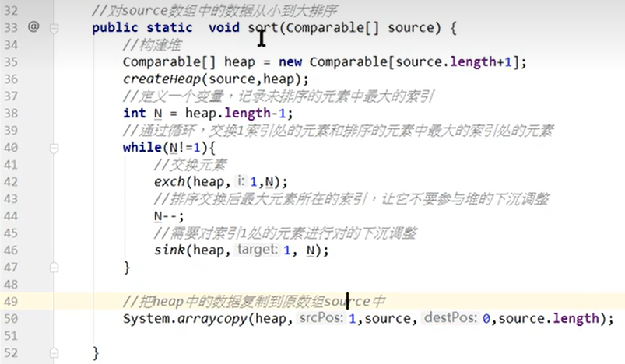The image size is (625, 364).
Task: Click line number 51 in the gutter
Action: pyautogui.click(x=11, y=336)
